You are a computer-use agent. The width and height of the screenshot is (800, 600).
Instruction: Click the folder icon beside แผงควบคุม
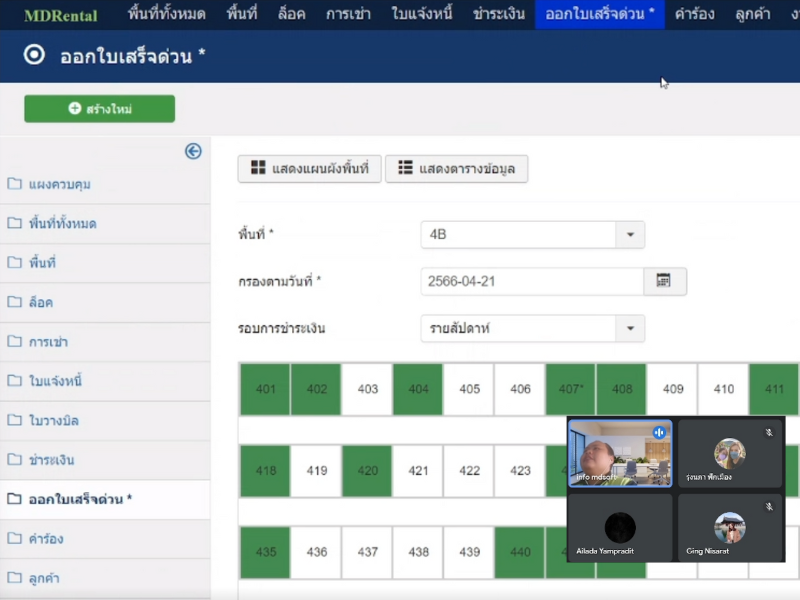point(15,184)
